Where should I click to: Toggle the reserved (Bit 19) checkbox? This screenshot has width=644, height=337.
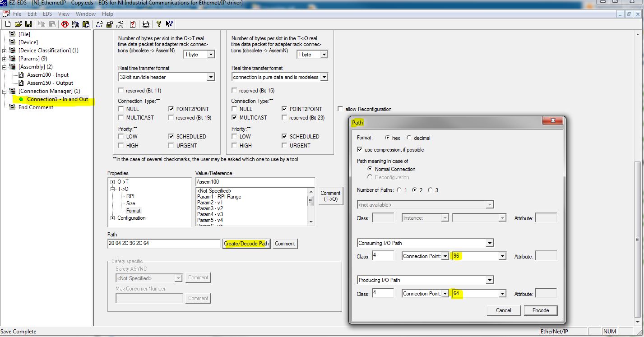(171, 117)
